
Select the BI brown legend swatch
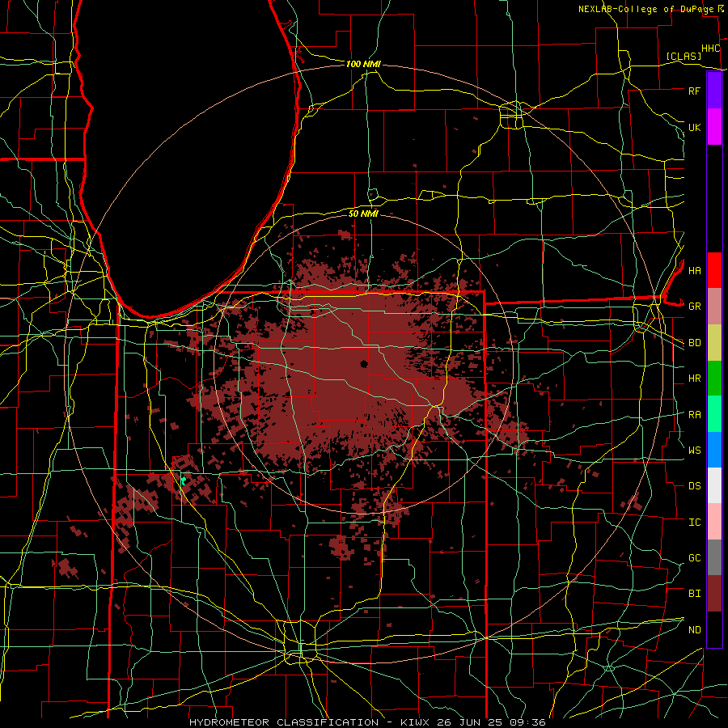click(714, 594)
